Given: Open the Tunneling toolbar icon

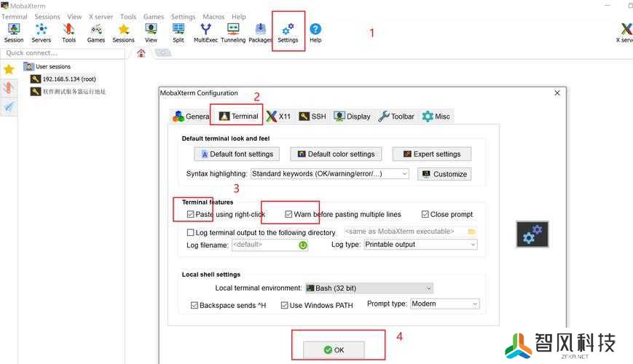Looking at the screenshot, I should tap(233, 33).
